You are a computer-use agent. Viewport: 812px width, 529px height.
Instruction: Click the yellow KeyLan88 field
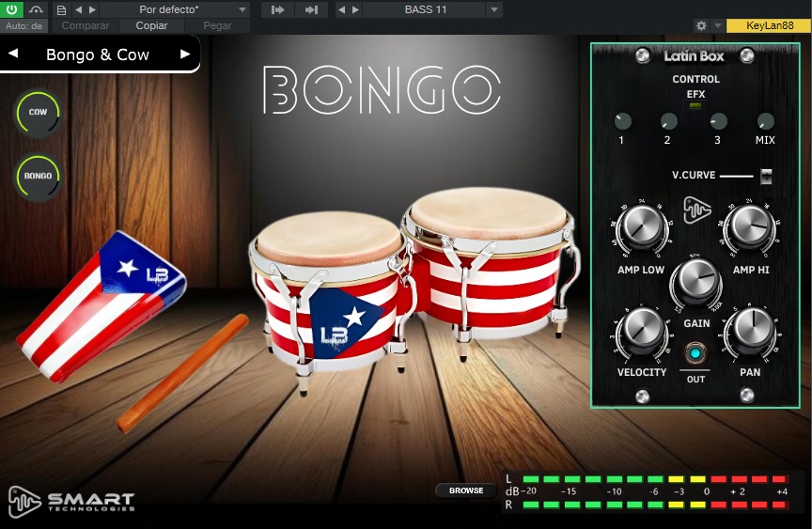769,26
